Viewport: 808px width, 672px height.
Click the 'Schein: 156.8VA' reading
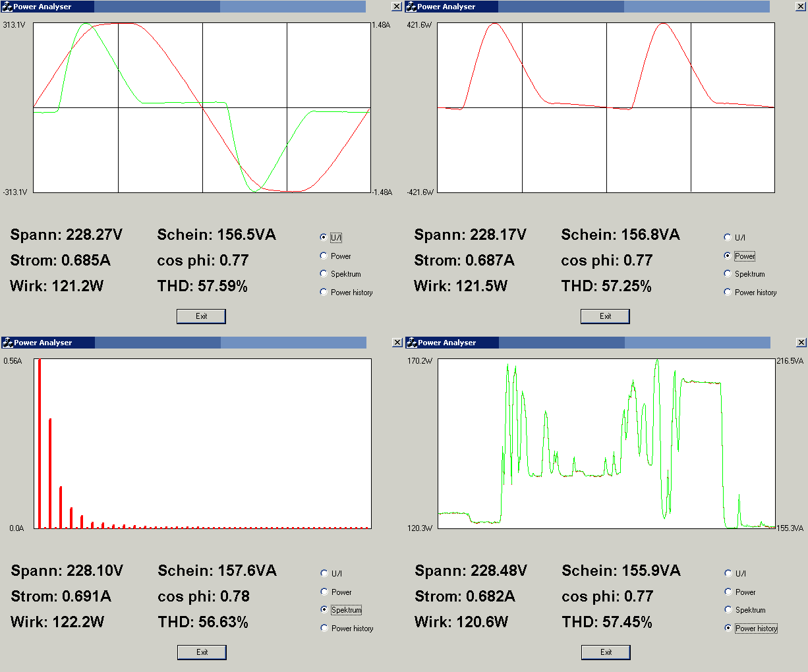tap(620, 235)
